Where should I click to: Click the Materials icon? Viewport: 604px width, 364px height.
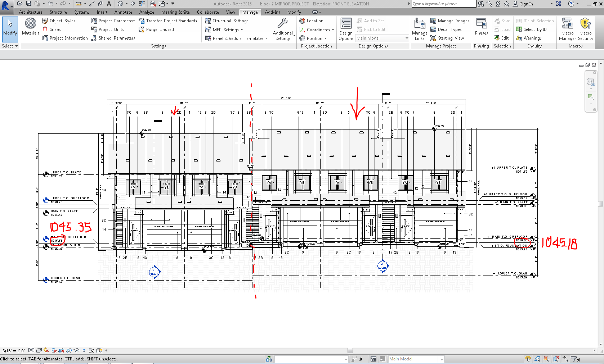[31, 27]
